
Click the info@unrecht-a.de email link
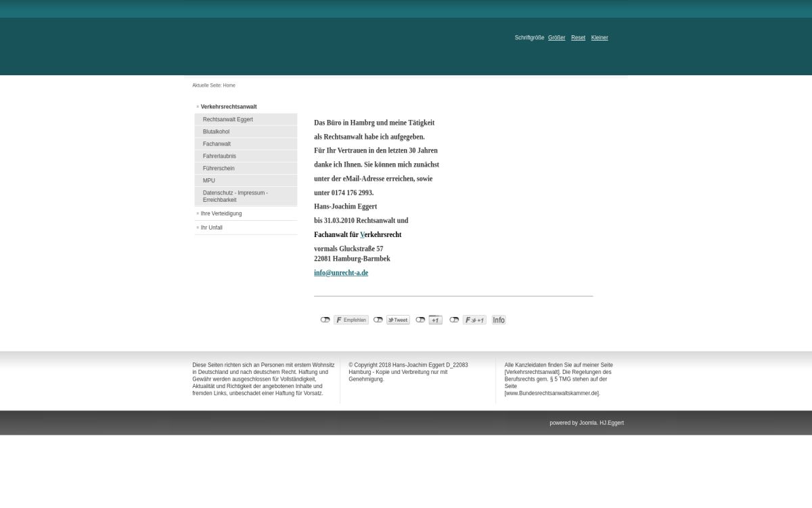tap(341, 273)
